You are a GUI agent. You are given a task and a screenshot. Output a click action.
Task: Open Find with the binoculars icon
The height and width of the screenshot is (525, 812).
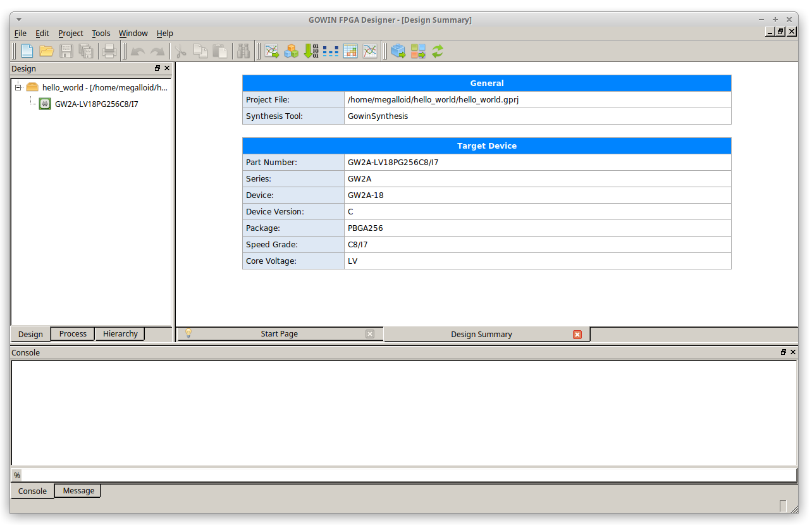tap(243, 51)
